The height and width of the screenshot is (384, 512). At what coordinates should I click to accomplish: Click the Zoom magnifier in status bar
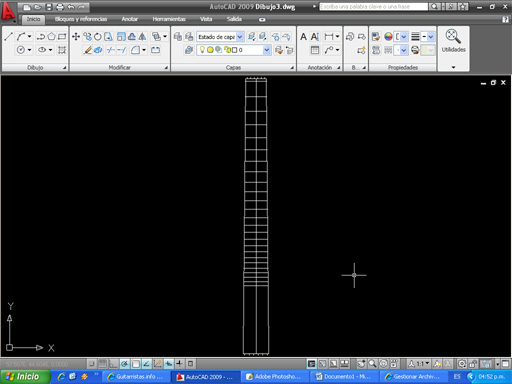pyautogui.click(x=372, y=364)
